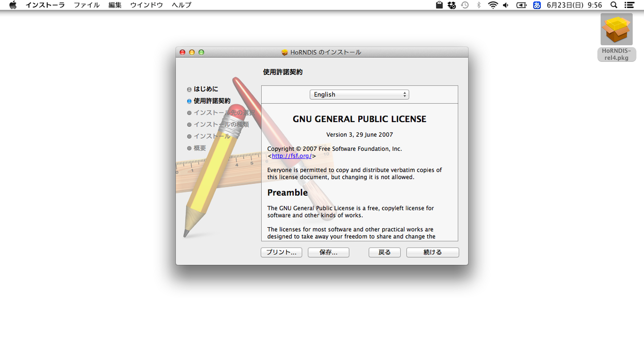Image resolution: width=644 pixels, height=362 pixels.
Task: Open the English language dropdown
Action: [x=359, y=95]
